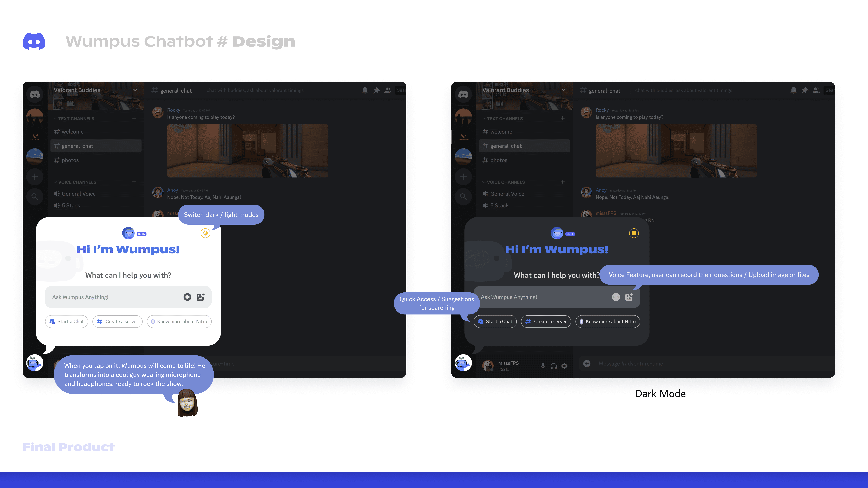Open the general-chat channel in right mockup sidebar

tap(525, 146)
